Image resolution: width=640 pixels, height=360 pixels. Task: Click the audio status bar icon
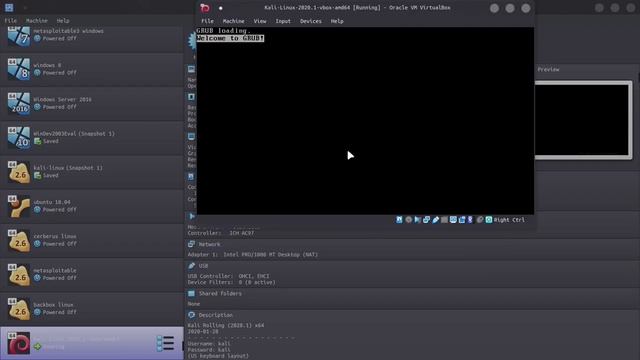(x=418, y=220)
